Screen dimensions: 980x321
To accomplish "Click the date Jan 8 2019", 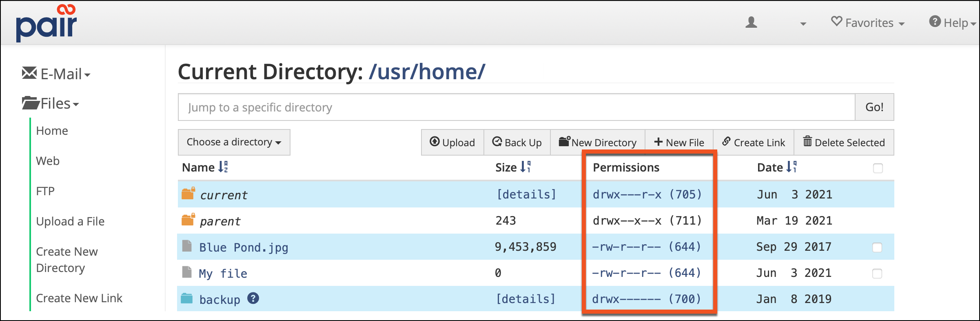I will (x=794, y=299).
